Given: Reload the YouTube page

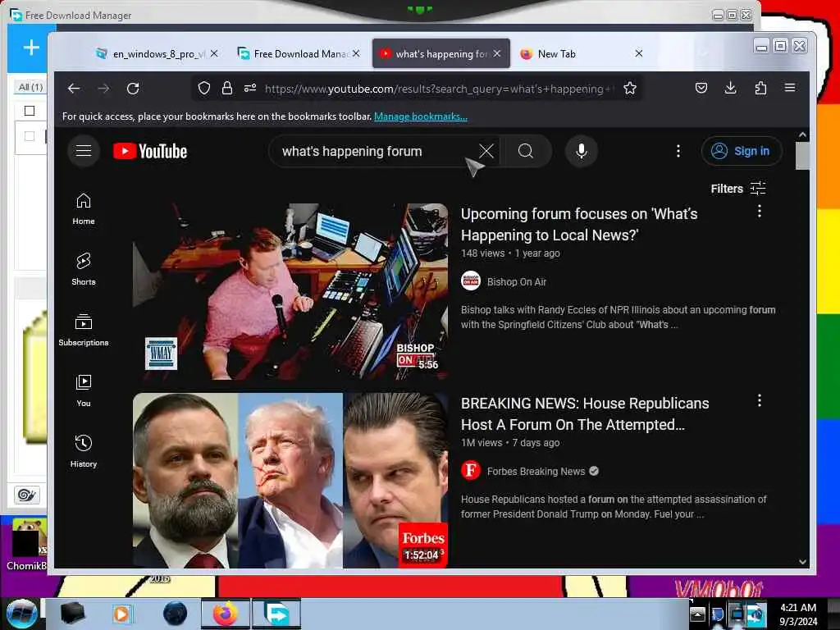Looking at the screenshot, I should [x=133, y=89].
